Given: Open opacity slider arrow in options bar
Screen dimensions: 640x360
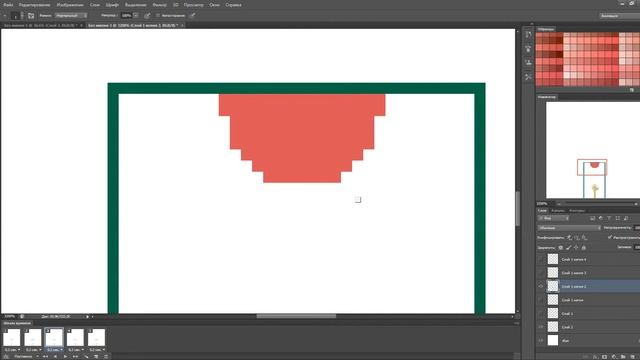Looking at the screenshot, I should pos(136,16).
